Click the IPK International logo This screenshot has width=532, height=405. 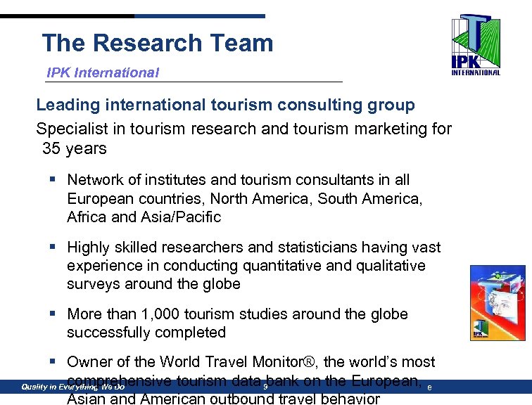pos(476,45)
